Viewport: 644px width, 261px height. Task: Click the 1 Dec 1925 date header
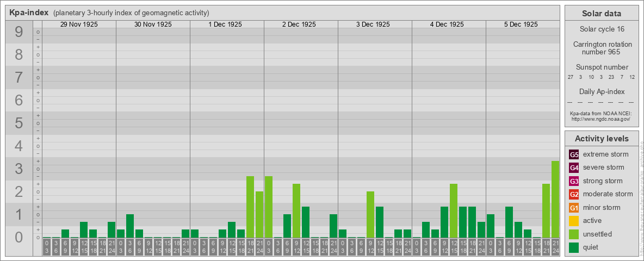pos(225,24)
